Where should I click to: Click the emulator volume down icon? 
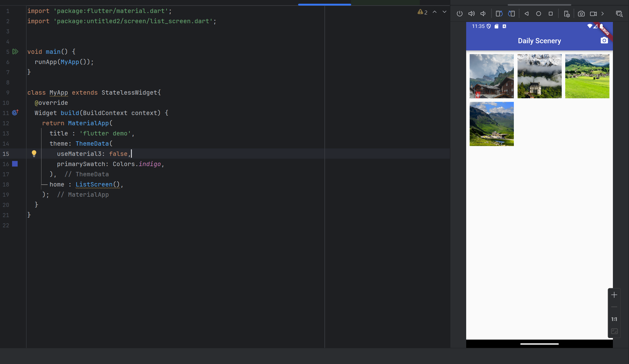click(483, 14)
